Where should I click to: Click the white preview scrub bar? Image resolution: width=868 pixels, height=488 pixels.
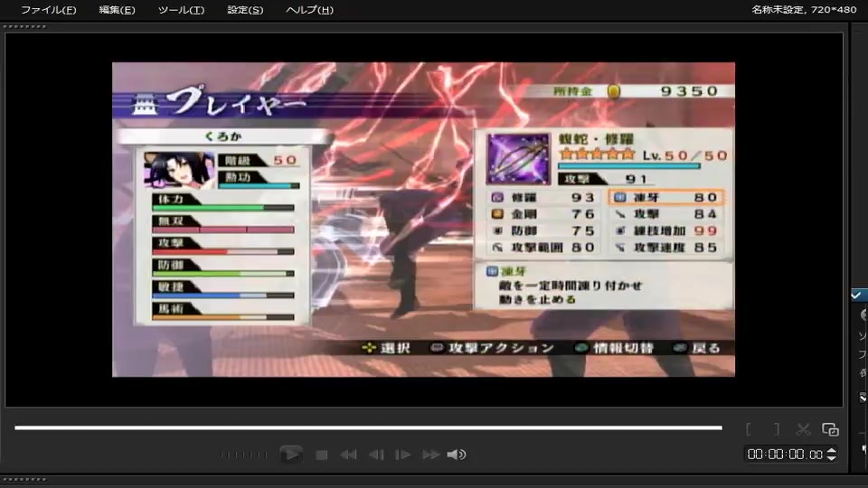pos(368,427)
